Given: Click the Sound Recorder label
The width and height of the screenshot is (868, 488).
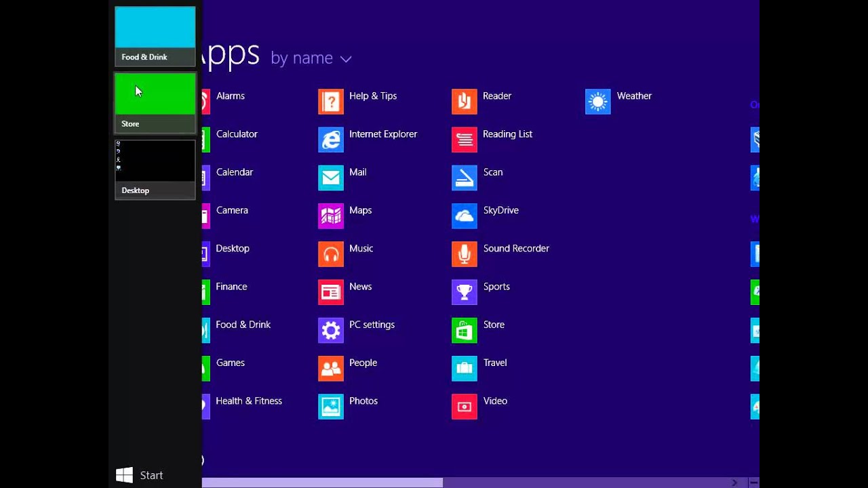Looking at the screenshot, I should [516, 249].
